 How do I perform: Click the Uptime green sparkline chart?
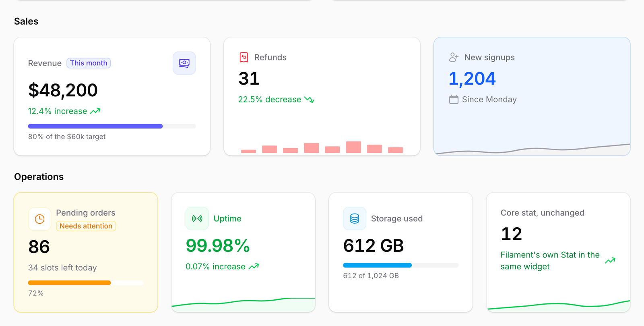(243, 305)
